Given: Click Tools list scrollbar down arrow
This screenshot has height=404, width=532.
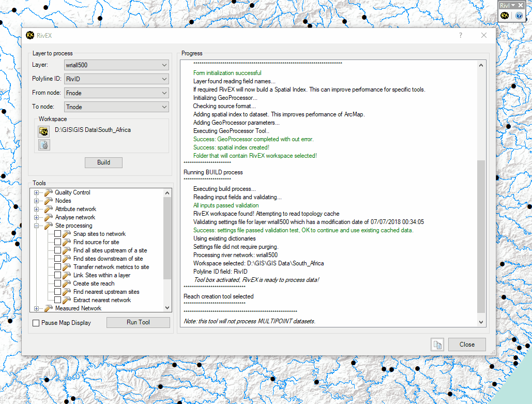Looking at the screenshot, I should click(167, 308).
